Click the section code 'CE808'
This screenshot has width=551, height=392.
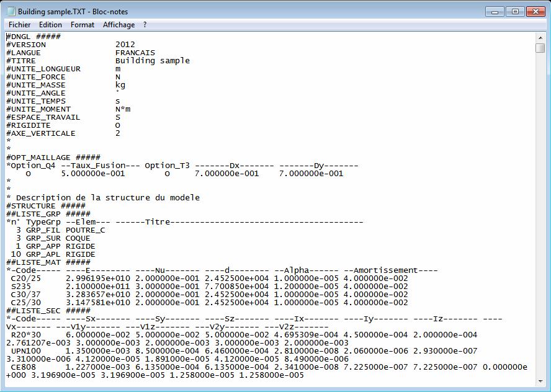23,367
